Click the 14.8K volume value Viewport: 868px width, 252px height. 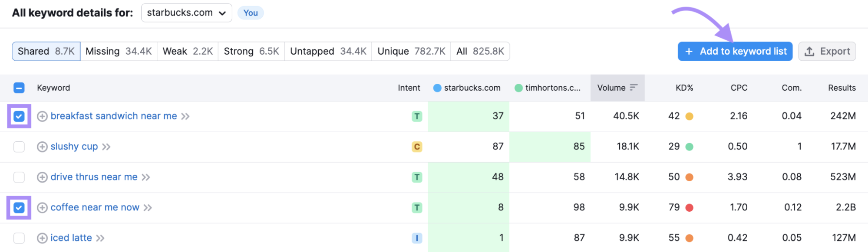tap(627, 177)
